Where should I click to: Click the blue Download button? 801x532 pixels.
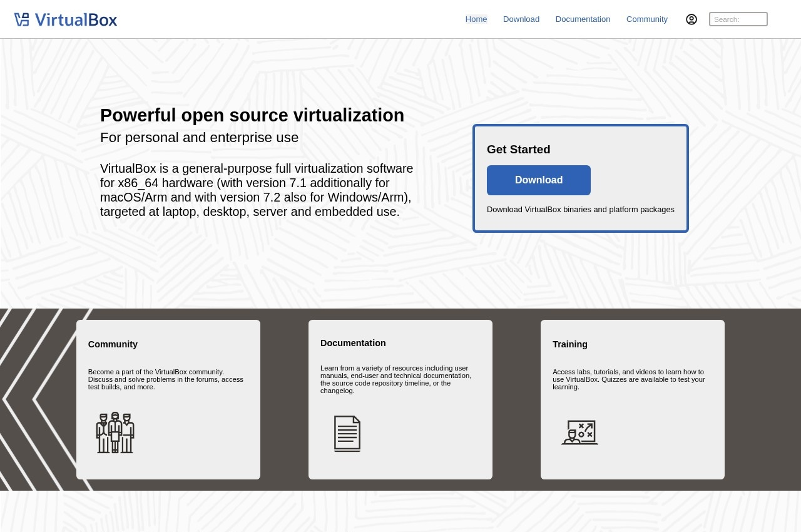[539, 180]
